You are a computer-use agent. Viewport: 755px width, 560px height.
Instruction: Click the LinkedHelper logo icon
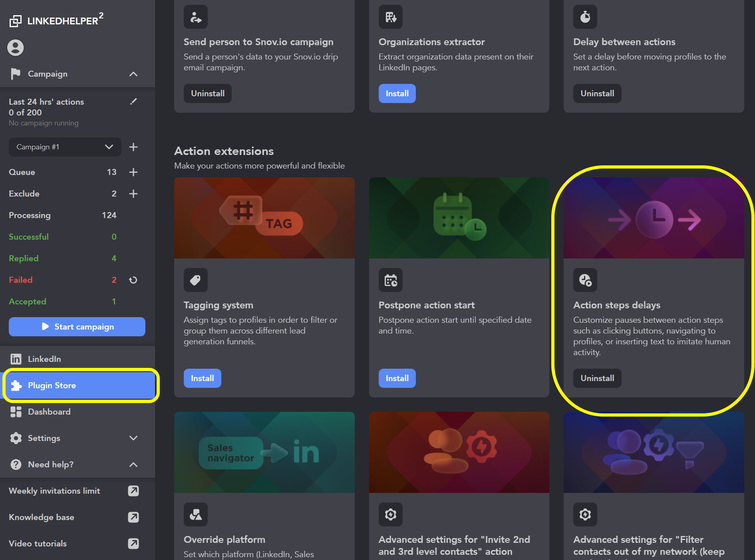point(16,21)
